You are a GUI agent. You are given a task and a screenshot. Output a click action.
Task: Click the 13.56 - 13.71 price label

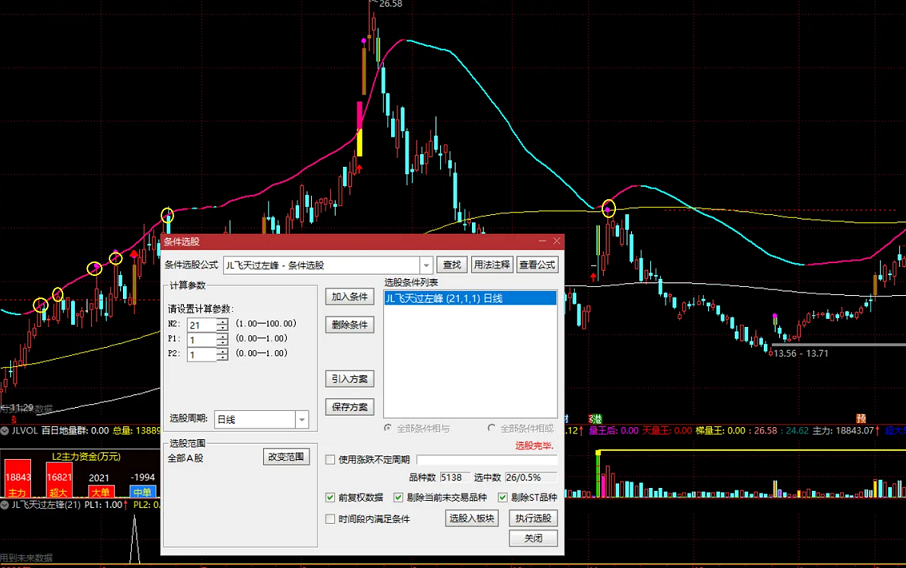coord(800,354)
